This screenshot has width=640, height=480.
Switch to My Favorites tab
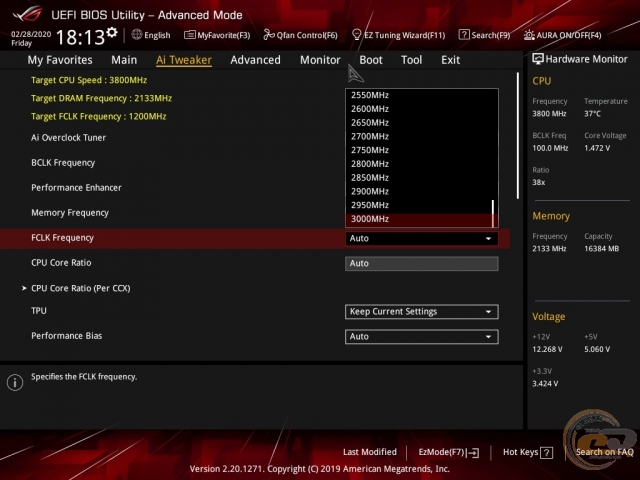[x=60, y=60]
